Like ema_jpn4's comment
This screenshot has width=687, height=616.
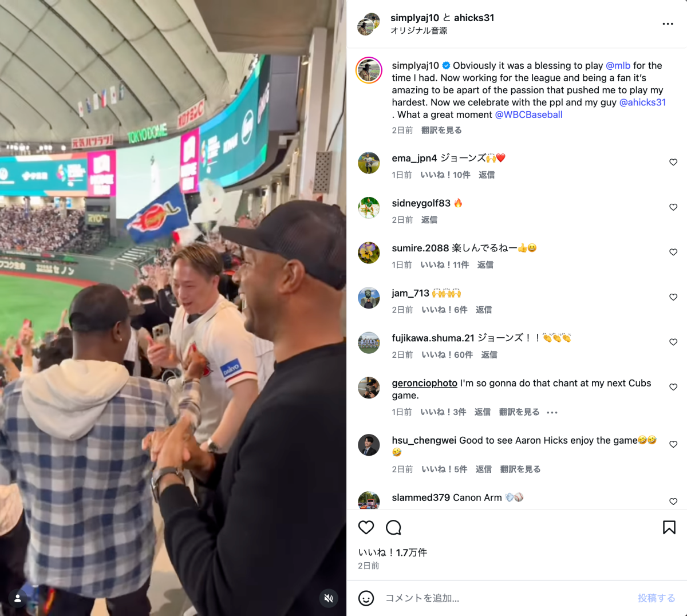673,163
